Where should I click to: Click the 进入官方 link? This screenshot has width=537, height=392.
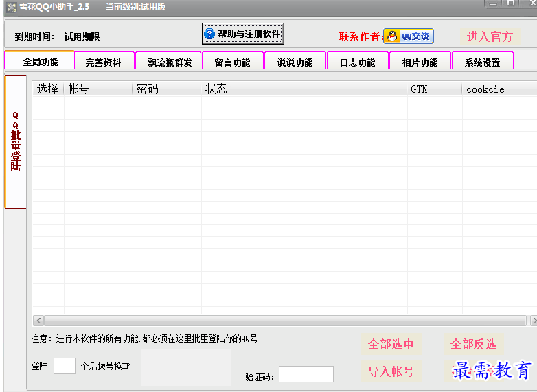click(x=490, y=36)
